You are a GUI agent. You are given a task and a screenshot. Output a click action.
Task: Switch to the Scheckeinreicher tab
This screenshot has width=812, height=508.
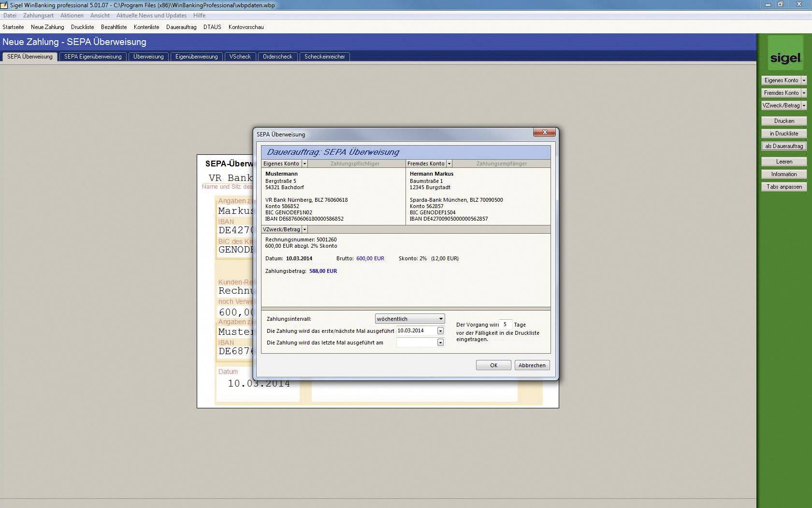324,57
